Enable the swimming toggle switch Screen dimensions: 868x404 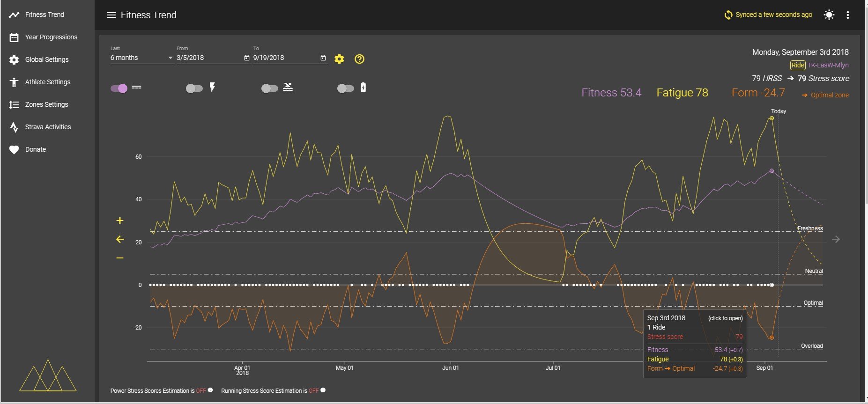[x=269, y=88]
